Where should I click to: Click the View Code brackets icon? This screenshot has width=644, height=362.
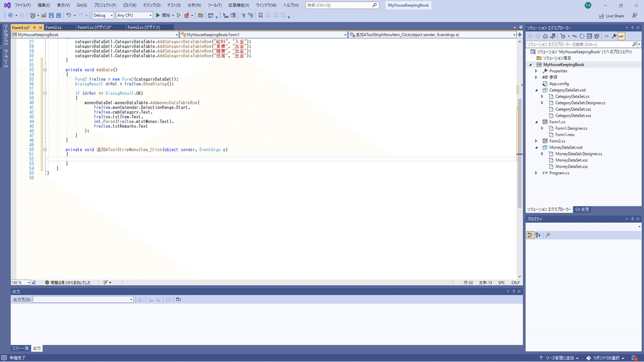click(606, 36)
